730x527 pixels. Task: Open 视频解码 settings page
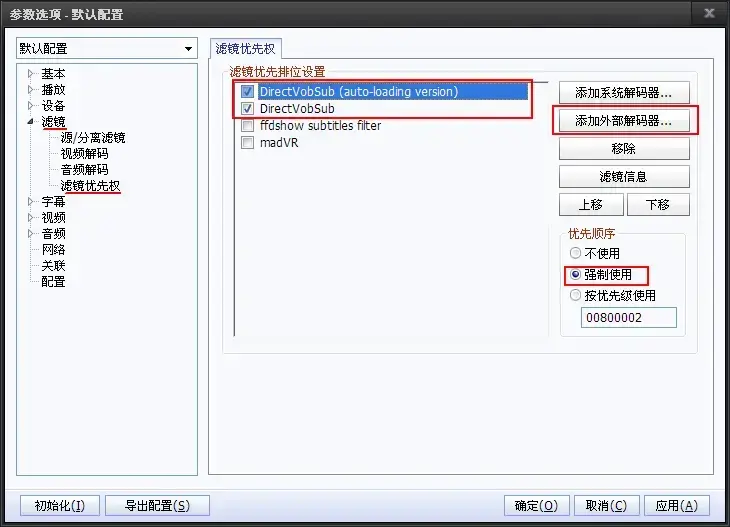tap(84, 154)
